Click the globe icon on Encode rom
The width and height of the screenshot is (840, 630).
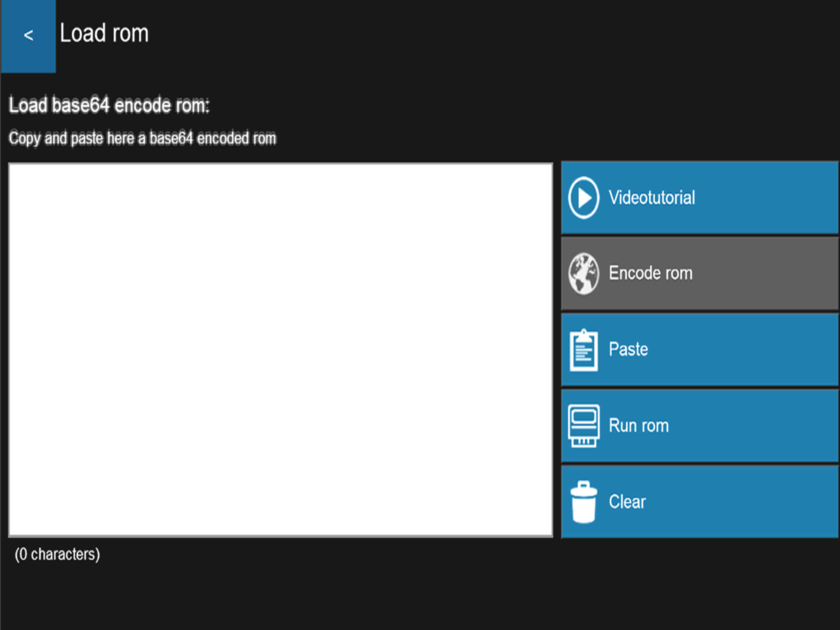(584, 273)
